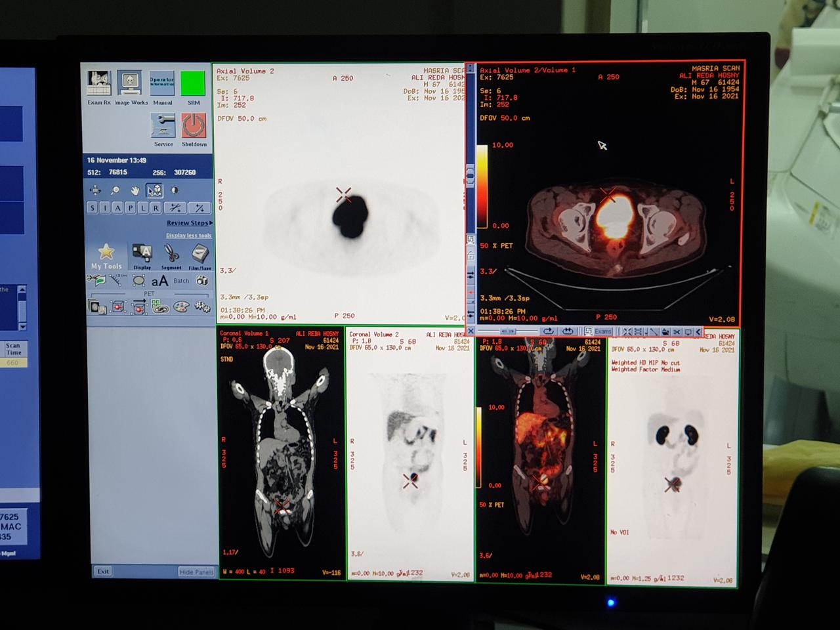Viewport: 840px width, 630px height.
Task: Click the scroll-up arrow in the left window
Action: 22,289
